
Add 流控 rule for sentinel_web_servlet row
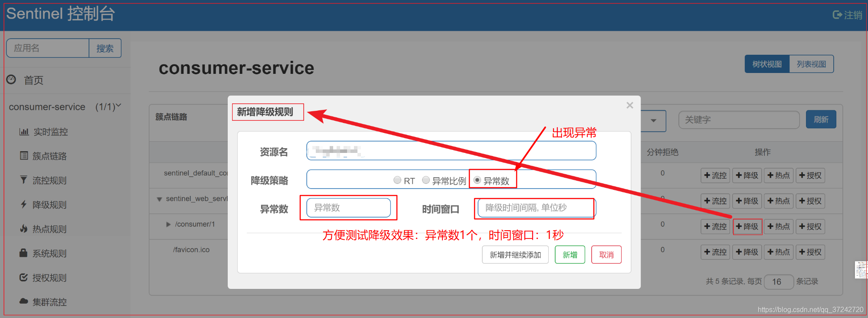tap(715, 201)
